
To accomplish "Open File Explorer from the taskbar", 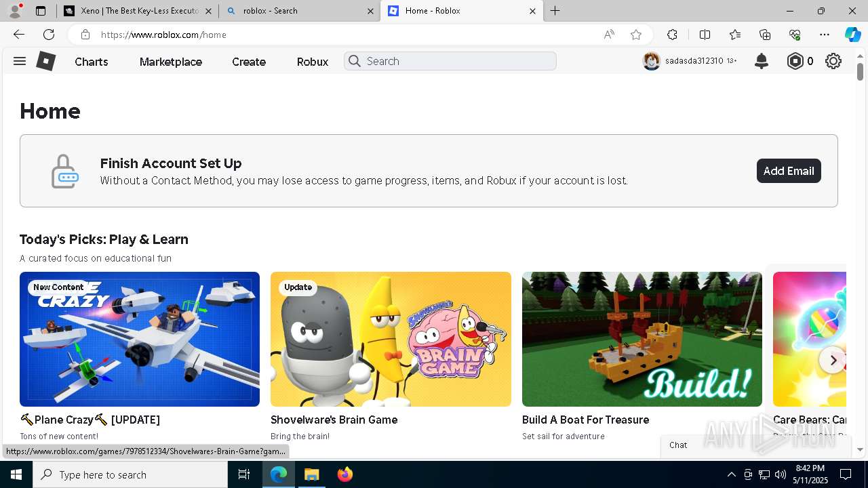I will click(311, 474).
